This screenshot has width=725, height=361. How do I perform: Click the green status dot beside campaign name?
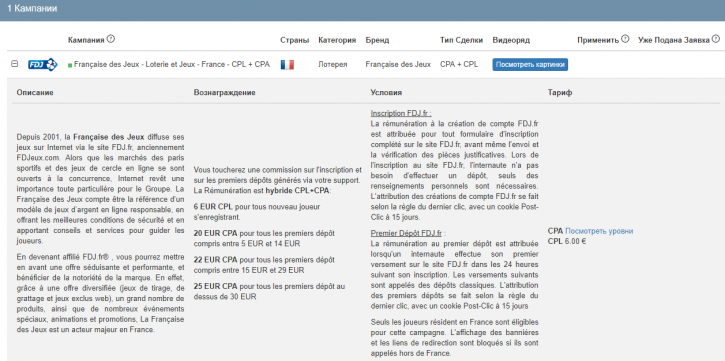click(70, 65)
